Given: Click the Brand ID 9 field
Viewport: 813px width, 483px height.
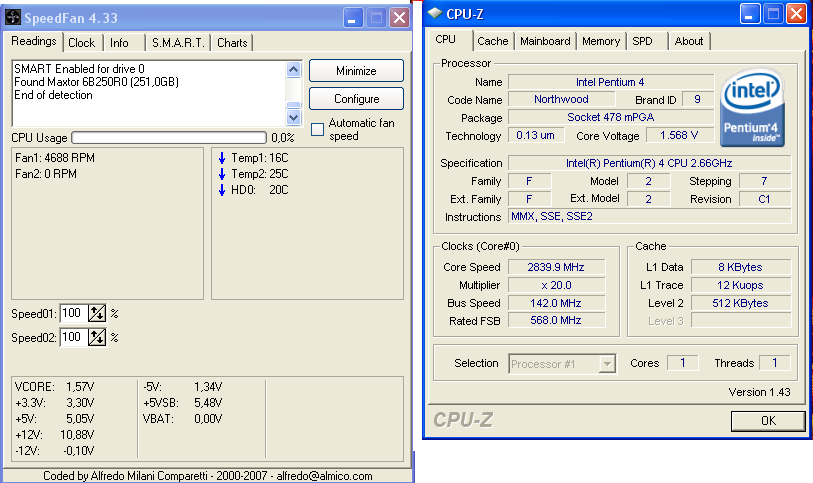Looking at the screenshot, I should point(698,99).
